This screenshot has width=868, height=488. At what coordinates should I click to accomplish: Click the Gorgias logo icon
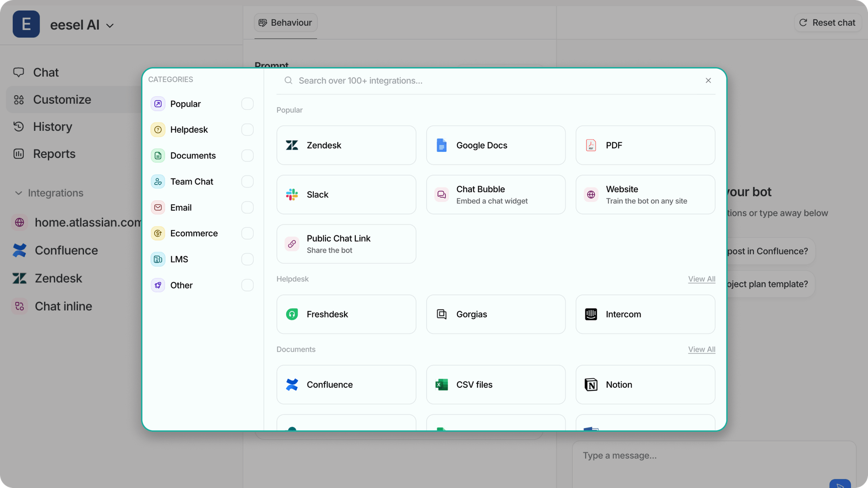coord(442,314)
